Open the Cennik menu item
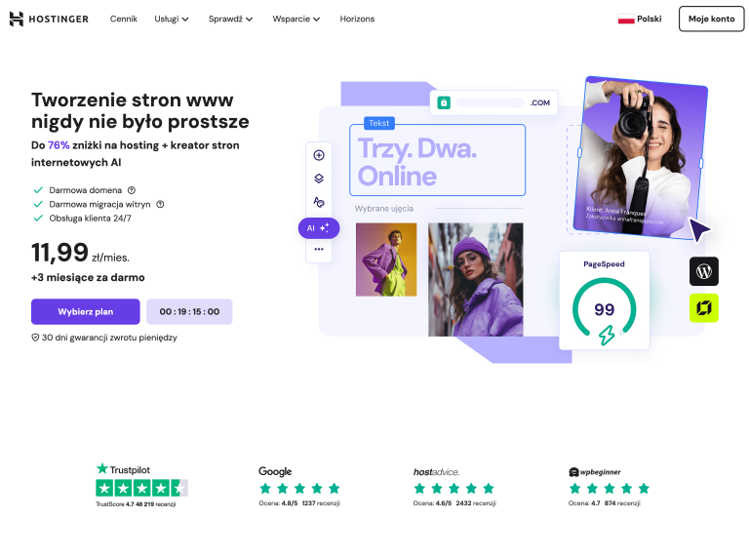Viewport: 749px width, 560px height. tap(124, 20)
